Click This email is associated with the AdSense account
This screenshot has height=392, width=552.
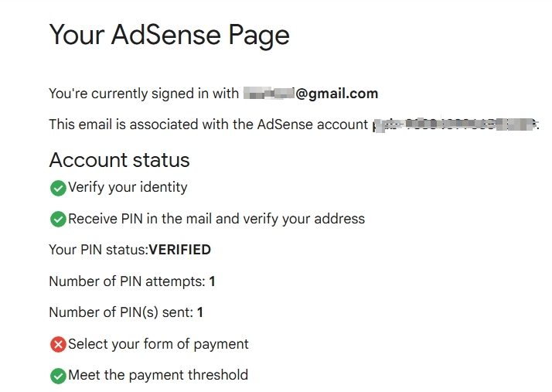click(209, 124)
